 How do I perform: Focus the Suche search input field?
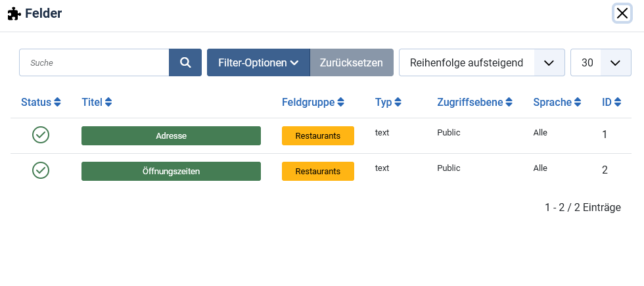click(94, 62)
